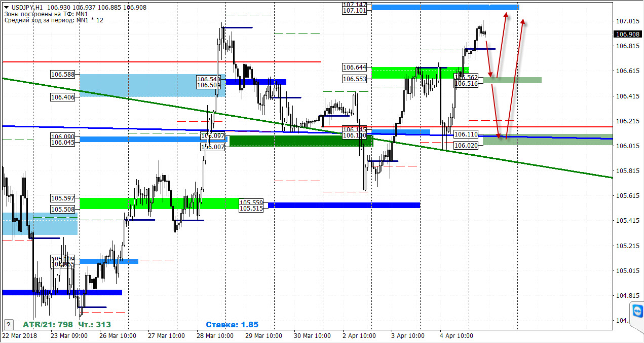Open the TeamViewer panel icon on right edge
The height and width of the screenshot is (343, 644).
(637, 310)
